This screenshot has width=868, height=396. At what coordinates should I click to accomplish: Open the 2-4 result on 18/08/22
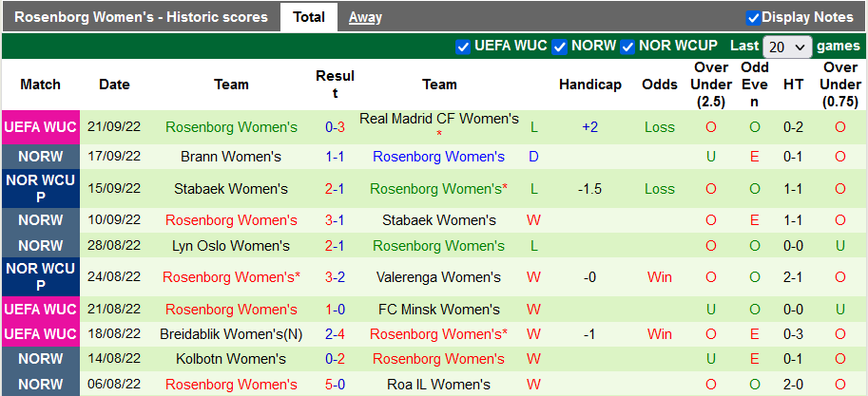[x=335, y=334]
